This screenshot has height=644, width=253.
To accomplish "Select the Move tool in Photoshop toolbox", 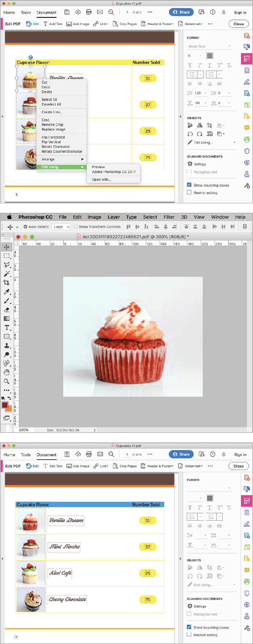I will coord(7,247).
